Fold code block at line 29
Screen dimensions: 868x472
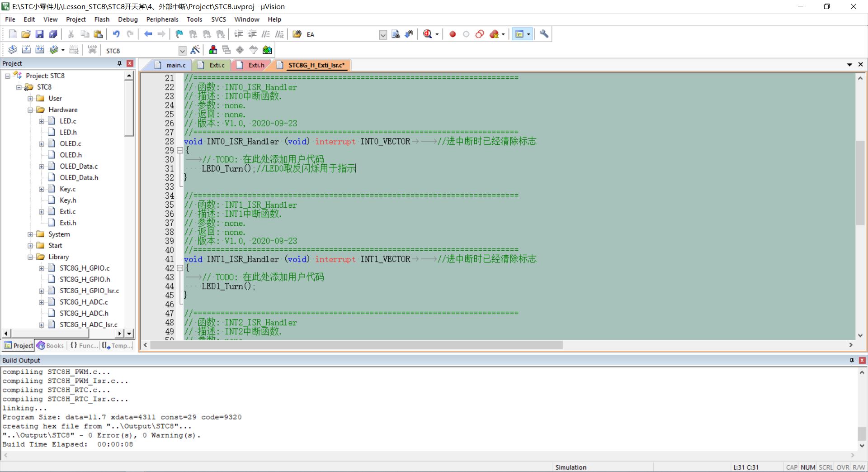coord(180,150)
